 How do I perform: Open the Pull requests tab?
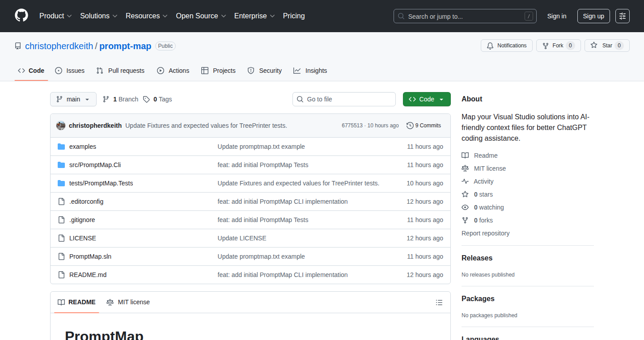click(121, 71)
